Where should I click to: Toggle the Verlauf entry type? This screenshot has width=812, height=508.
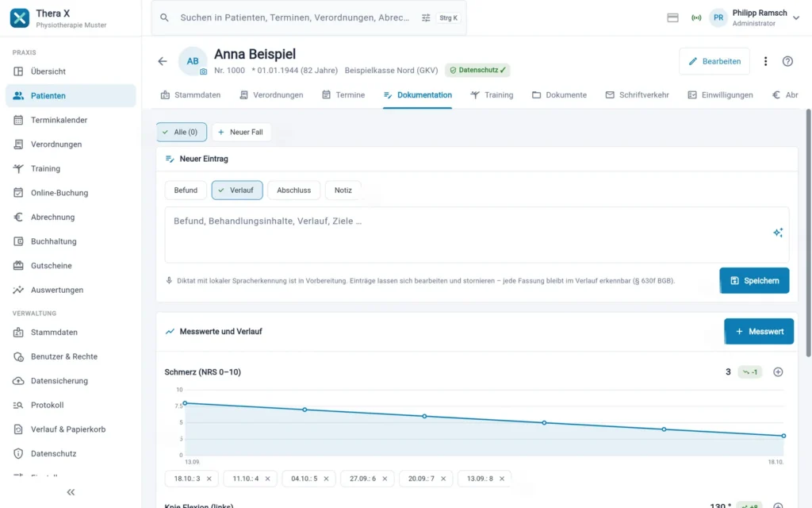click(x=236, y=190)
